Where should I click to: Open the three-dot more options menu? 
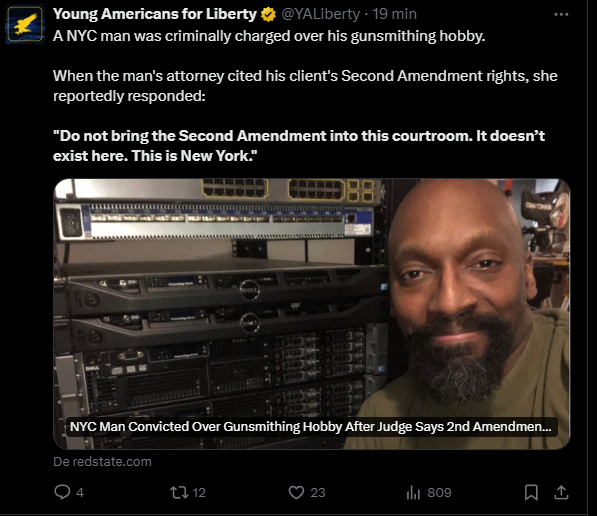click(561, 14)
